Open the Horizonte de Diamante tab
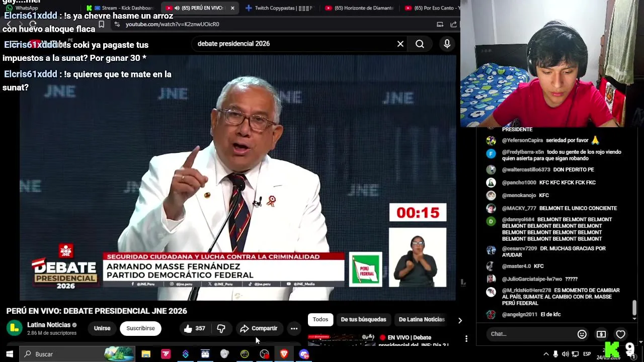This screenshot has height=362, width=644. coord(359,8)
